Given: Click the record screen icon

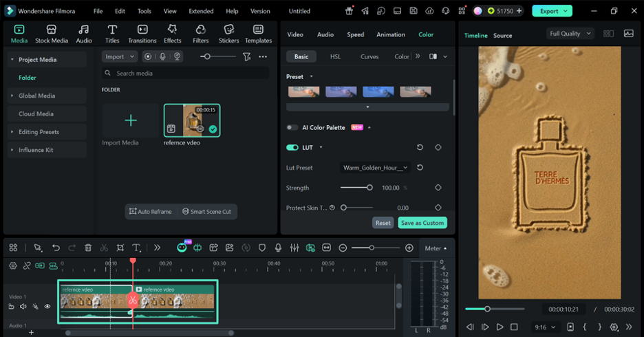Looking at the screenshot, I should (148, 56).
